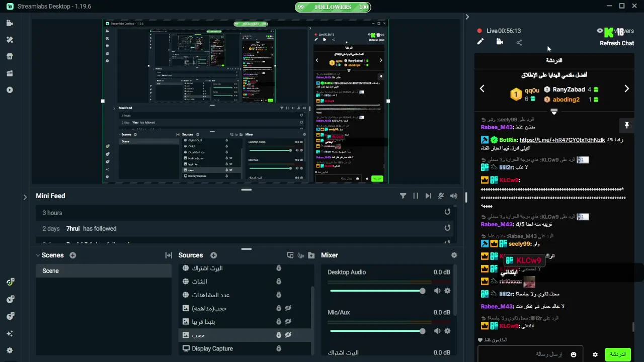Click the add-folder icon in Sources
This screenshot has height=362, width=644.
311,255
